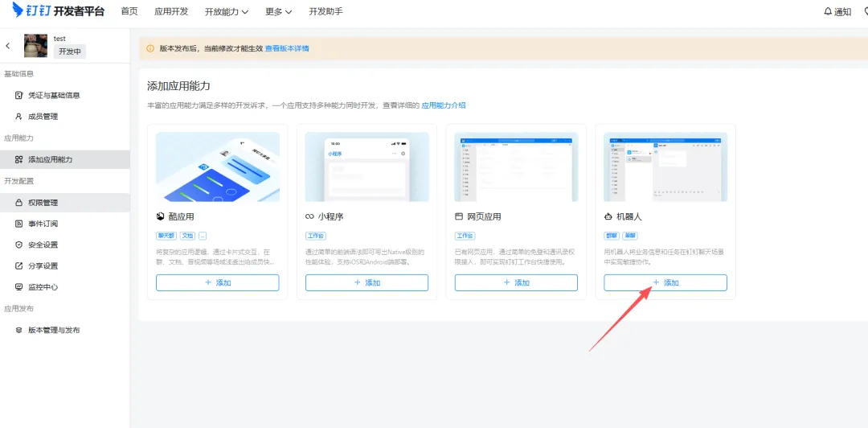Click the 工作台 tag on 小程序
Viewport: 868px width, 428px height.
coord(316,236)
